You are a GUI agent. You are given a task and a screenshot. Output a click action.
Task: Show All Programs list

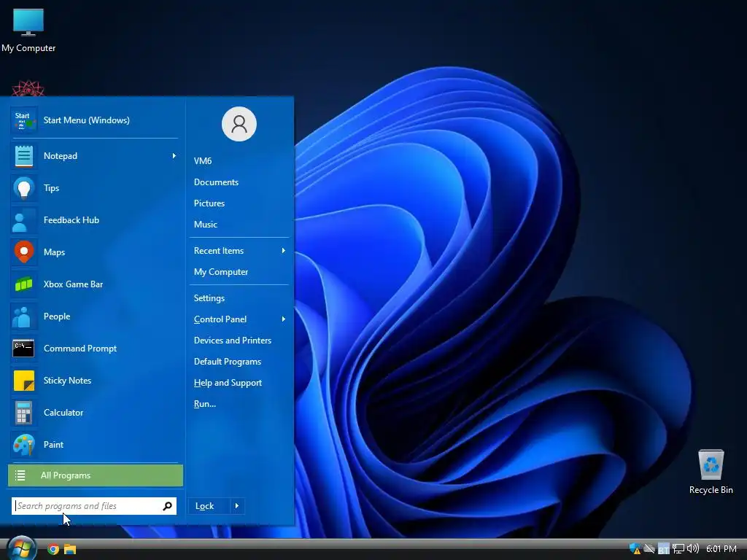(x=96, y=475)
